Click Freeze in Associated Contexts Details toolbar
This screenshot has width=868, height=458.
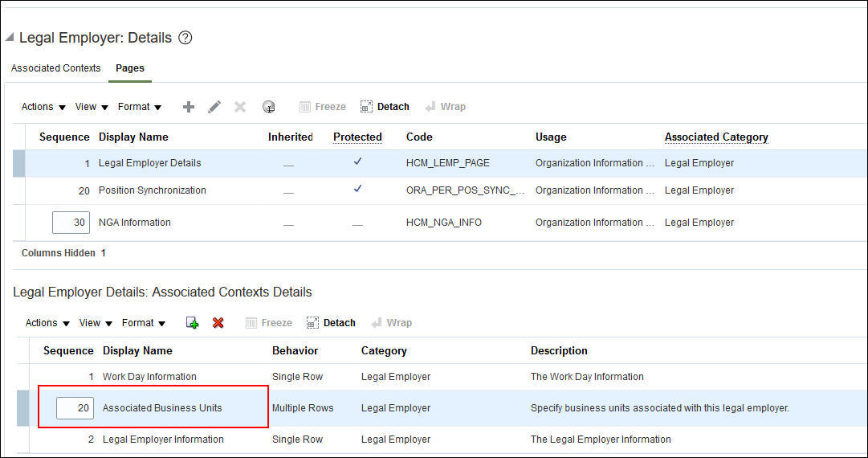[x=269, y=322]
